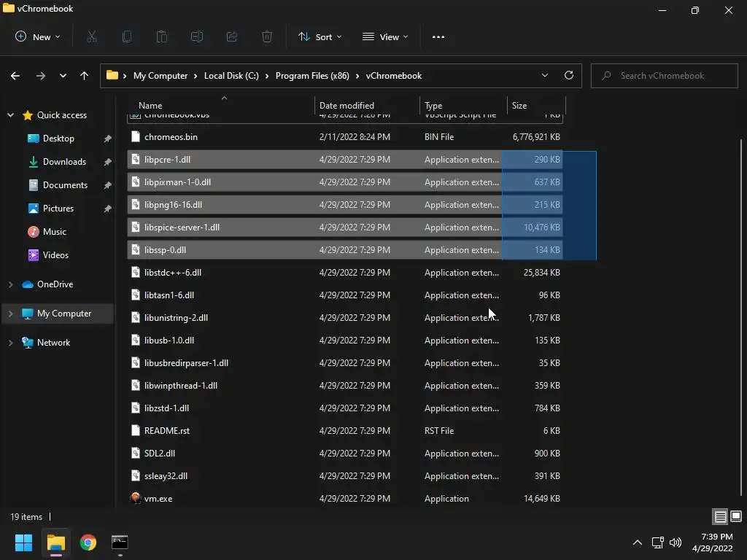Screen dimensions: 747x560
Task: Open network status tray icon
Action: 658,542
